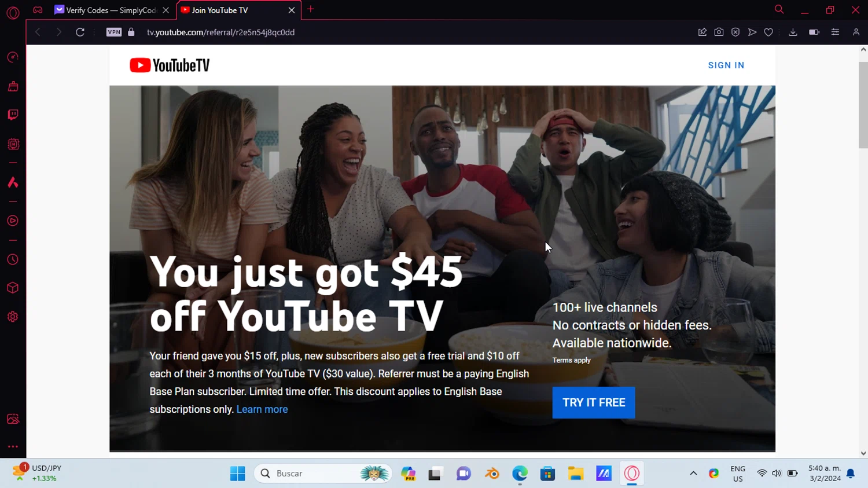The width and height of the screenshot is (868, 488).
Task: Open History clock icon in sidebar
Action: [x=13, y=260]
